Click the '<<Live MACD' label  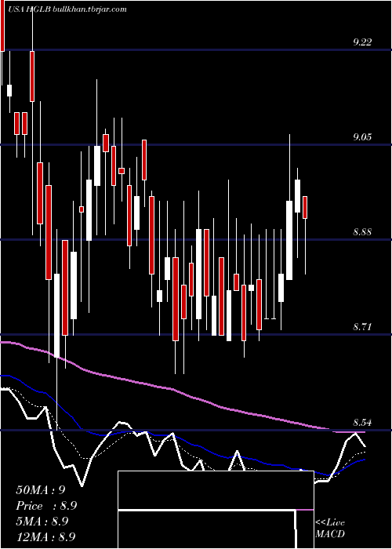pos(330,529)
